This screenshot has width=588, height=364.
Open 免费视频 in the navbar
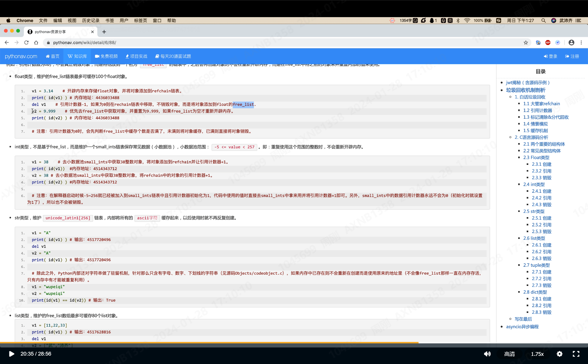[106, 56]
